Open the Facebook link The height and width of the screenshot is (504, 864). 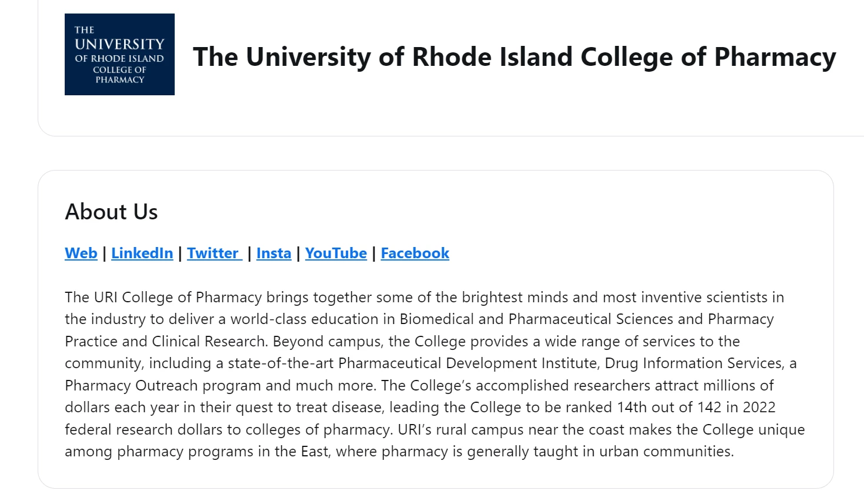(415, 253)
